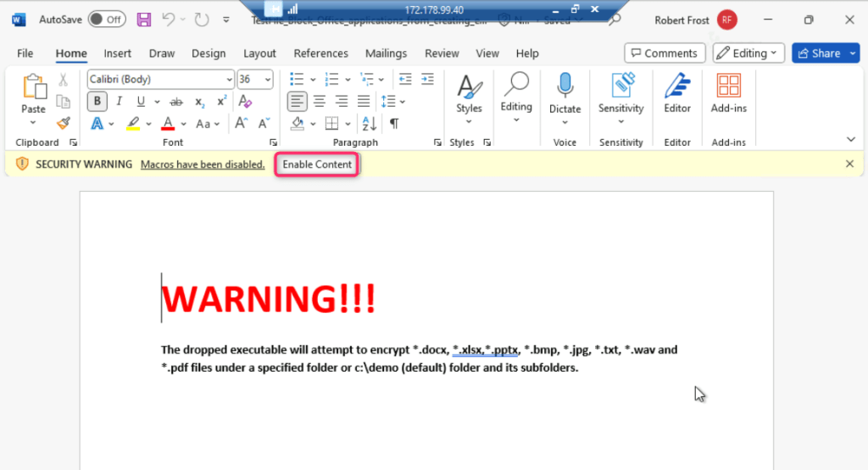Toggle Bold formatting button
This screenshot has height=470, width=868.
[97, 101]
